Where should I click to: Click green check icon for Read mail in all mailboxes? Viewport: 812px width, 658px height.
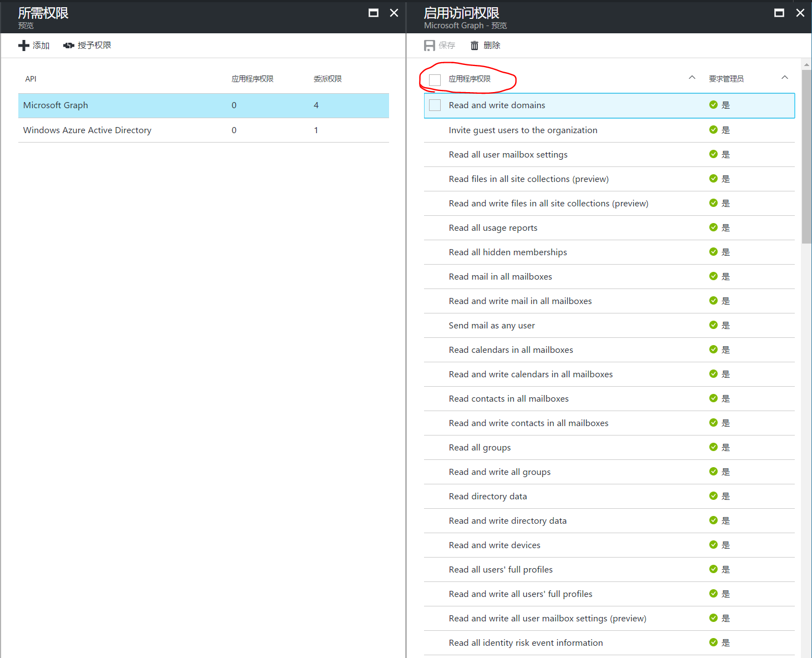(713, 276)
